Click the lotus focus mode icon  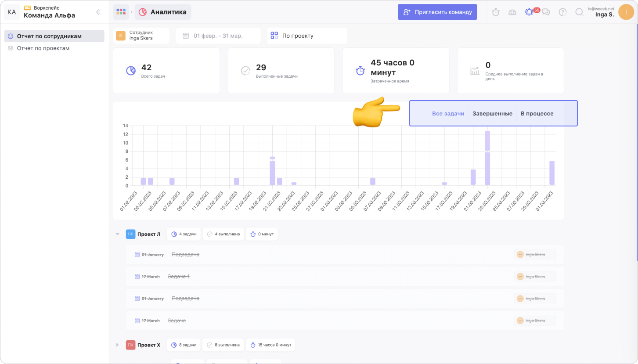coord(512,12)
